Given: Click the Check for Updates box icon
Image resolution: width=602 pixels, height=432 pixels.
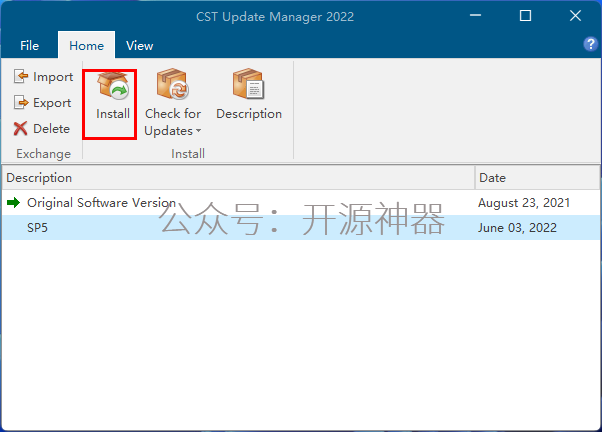Looking at the screenshot, I should 173,84.
